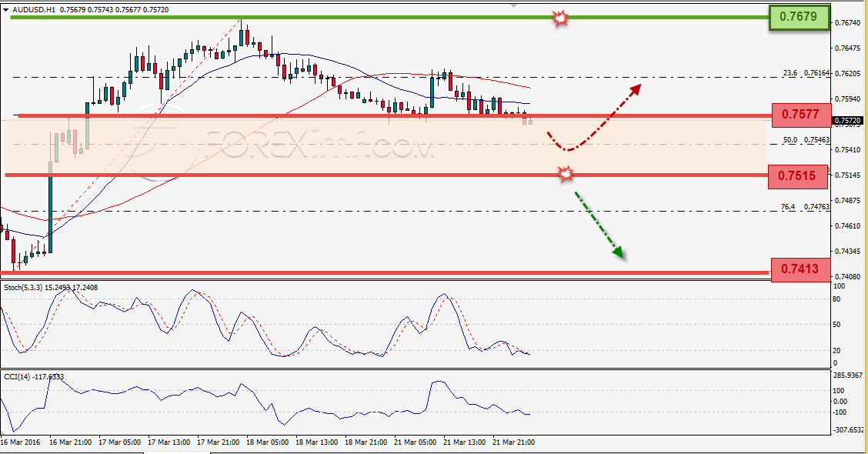
Task: Click the 0.76205 price axis value
Action: coord(847,74)
